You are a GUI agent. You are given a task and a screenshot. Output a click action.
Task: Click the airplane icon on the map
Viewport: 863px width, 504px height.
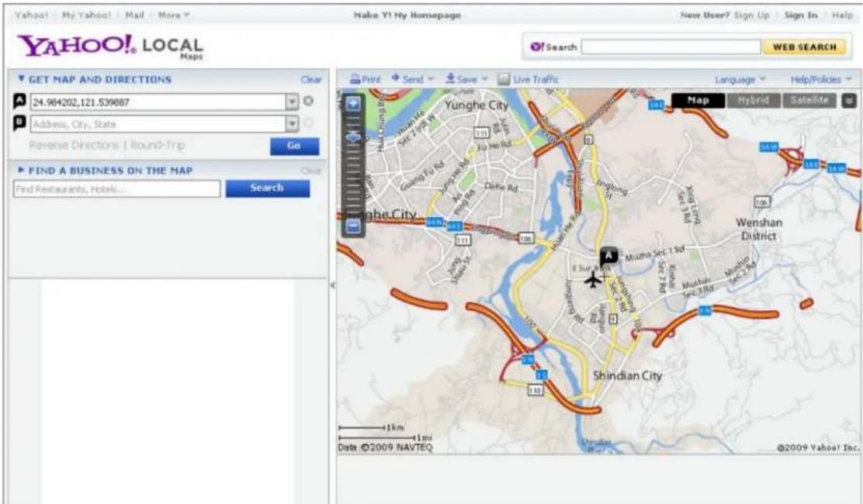(593, 280)
